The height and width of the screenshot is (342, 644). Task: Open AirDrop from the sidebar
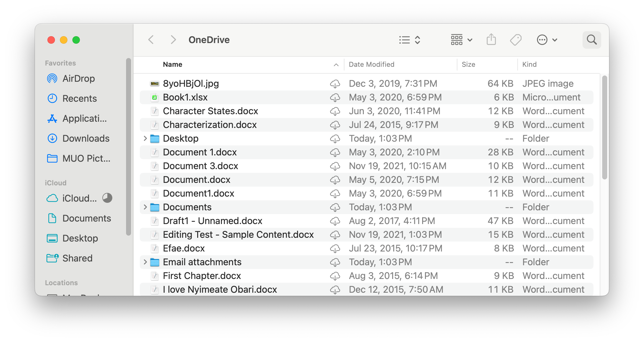[78, 78]
